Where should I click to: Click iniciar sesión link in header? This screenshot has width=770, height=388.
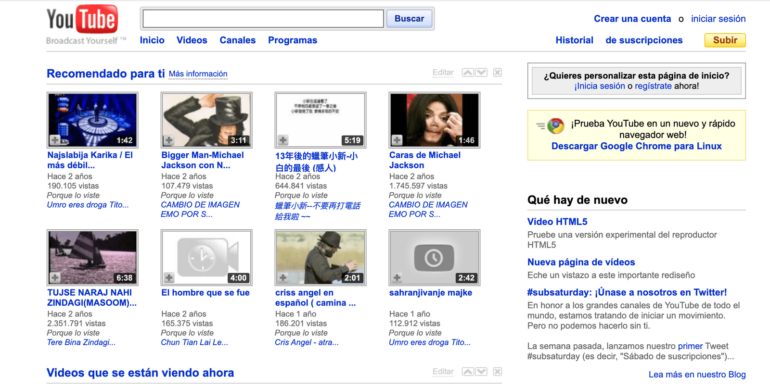[x=718, y=19]
